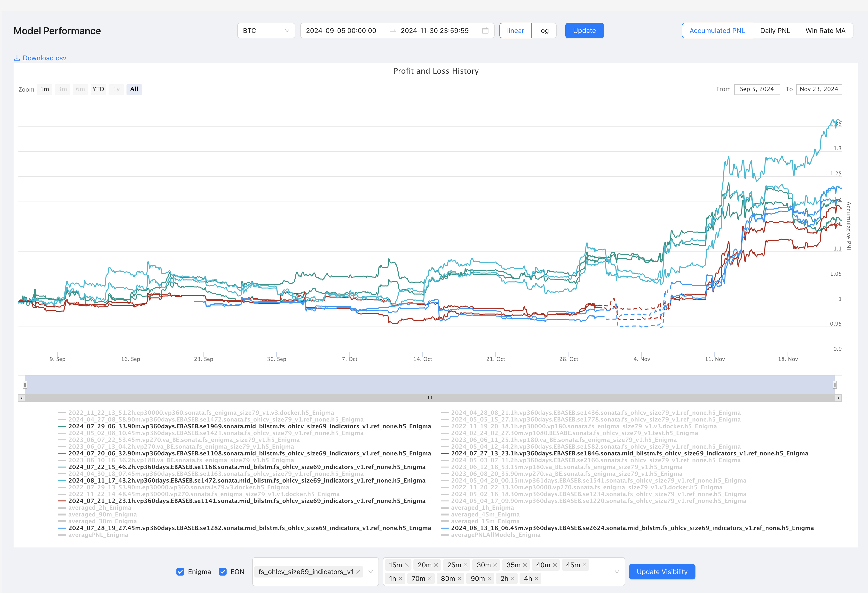Expand the timeframes selector arrow
The height and width of the screenshot is (593, 868).
pos(617,572)
